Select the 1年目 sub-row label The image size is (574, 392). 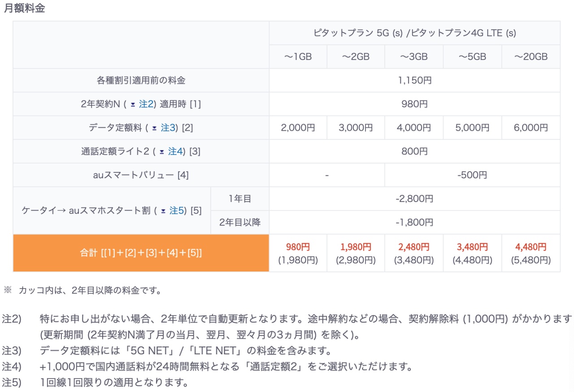pos(240,199)
